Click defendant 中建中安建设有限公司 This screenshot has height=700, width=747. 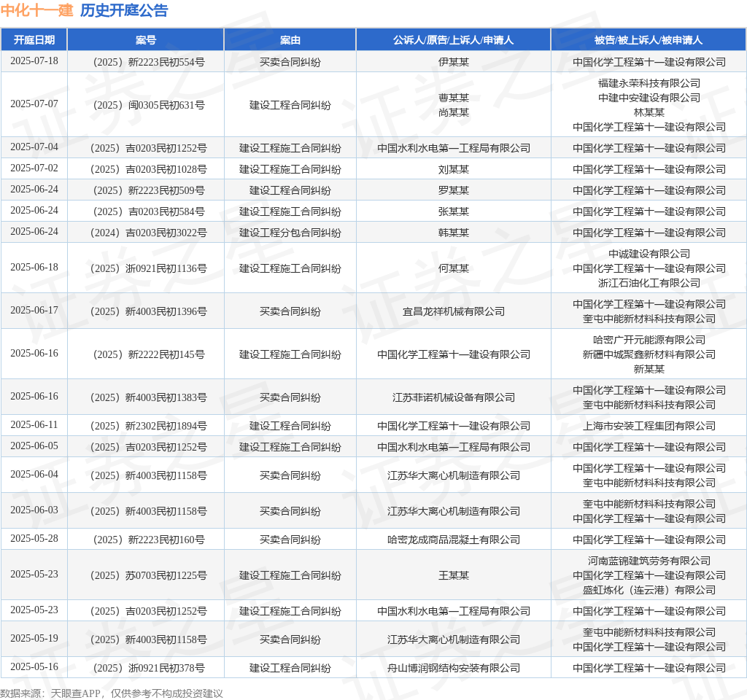point(649,98)
